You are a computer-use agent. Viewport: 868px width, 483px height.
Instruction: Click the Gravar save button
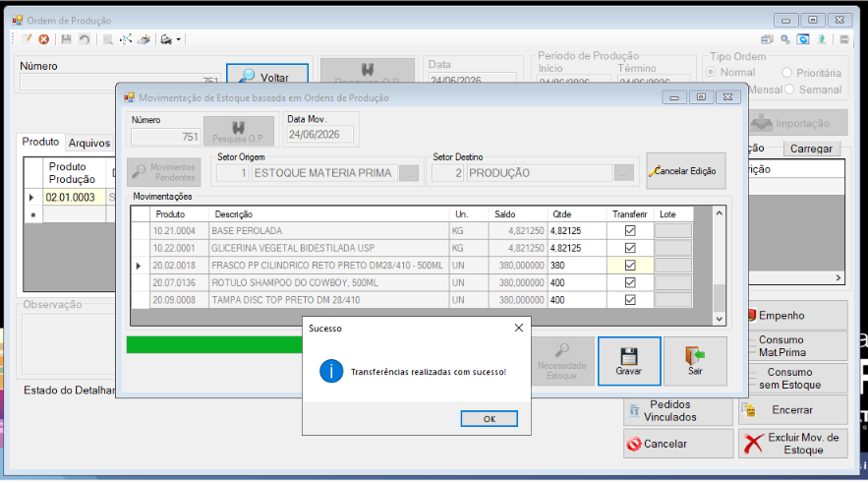(x=629, y=361)
